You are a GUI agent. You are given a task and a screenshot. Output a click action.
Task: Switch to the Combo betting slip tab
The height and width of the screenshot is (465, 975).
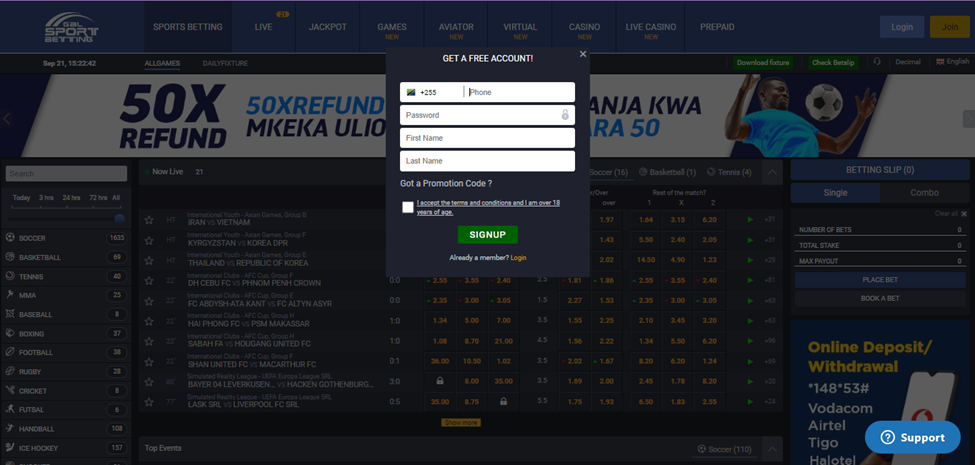(x=925, y=192)
